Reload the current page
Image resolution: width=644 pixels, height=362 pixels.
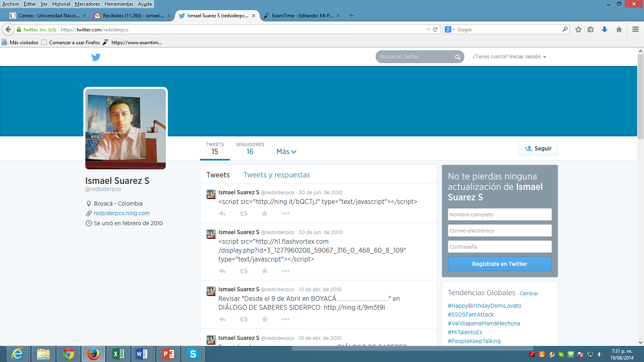(x=435, y=29)
